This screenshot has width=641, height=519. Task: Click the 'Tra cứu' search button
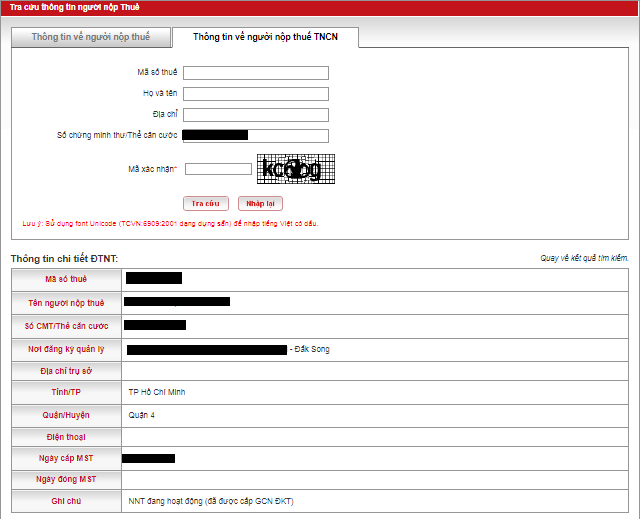(x=206, y=204)
